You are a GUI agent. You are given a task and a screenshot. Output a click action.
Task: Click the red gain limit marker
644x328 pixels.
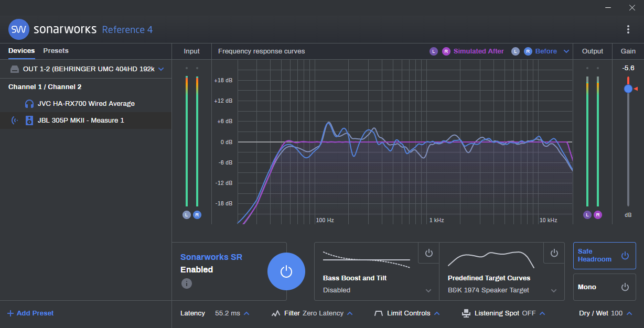point(636,89)
